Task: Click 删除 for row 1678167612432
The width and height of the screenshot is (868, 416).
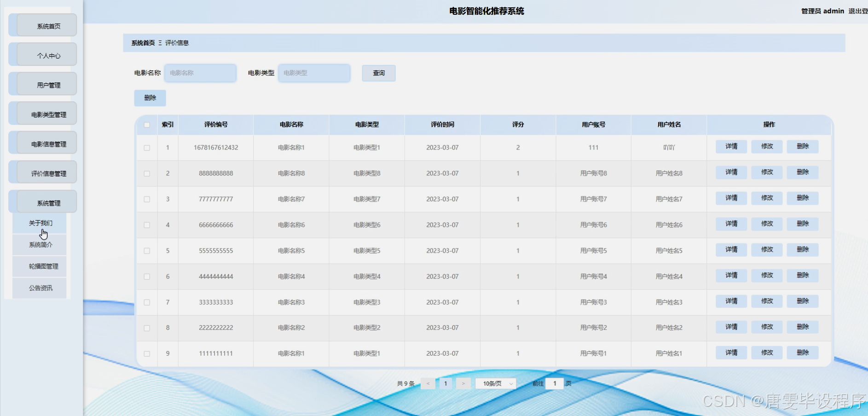Action: pos(803,146)
